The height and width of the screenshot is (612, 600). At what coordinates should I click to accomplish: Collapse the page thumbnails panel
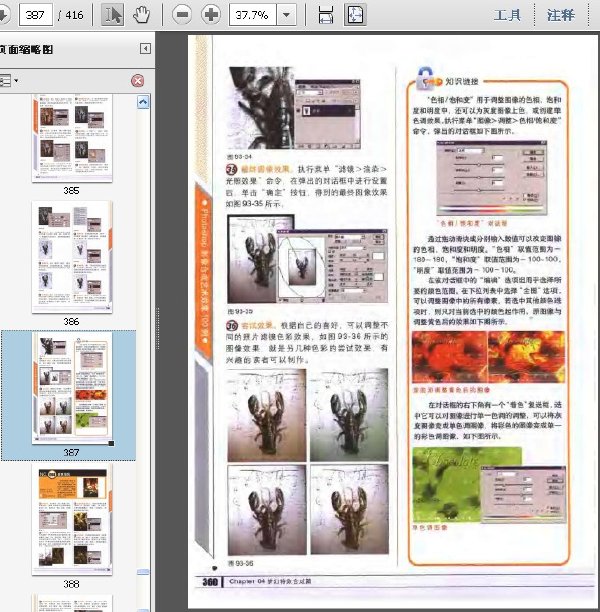click(145, 48)
